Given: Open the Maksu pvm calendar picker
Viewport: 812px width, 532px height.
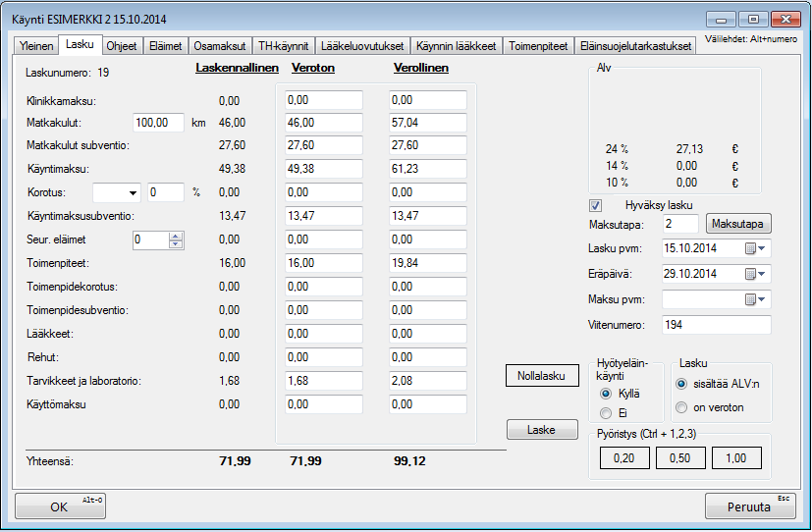Looking at the screenshot, I should coord(755,299).
